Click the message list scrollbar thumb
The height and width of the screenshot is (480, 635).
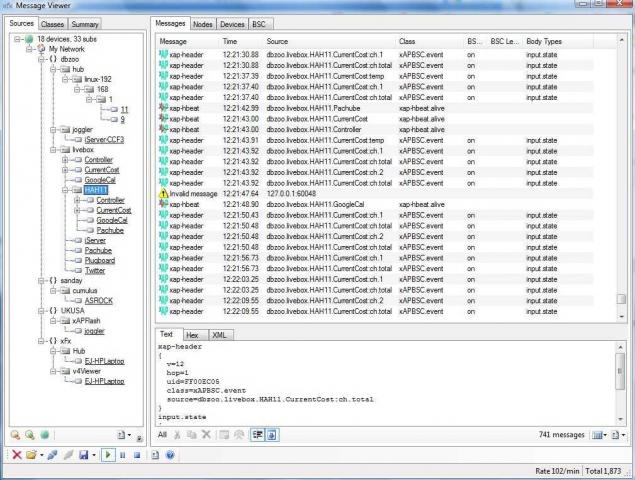click(x=621, y=299)
